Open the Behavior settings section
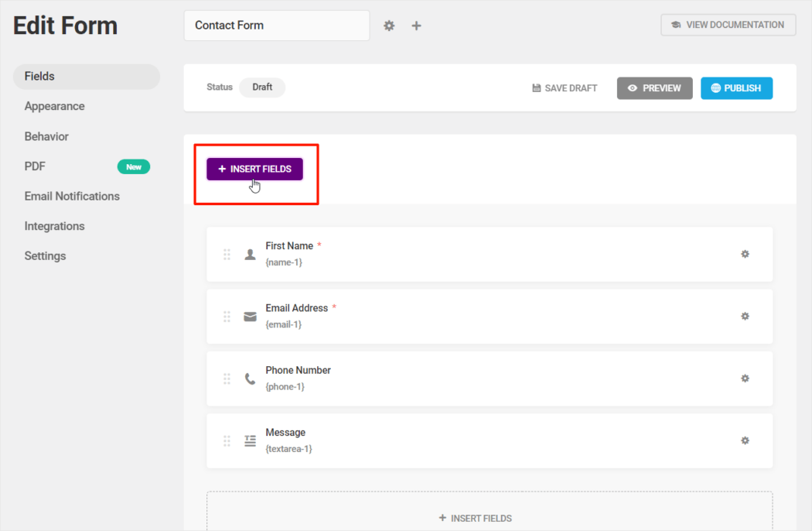The image size is (812, 531). tap(46, 136)
